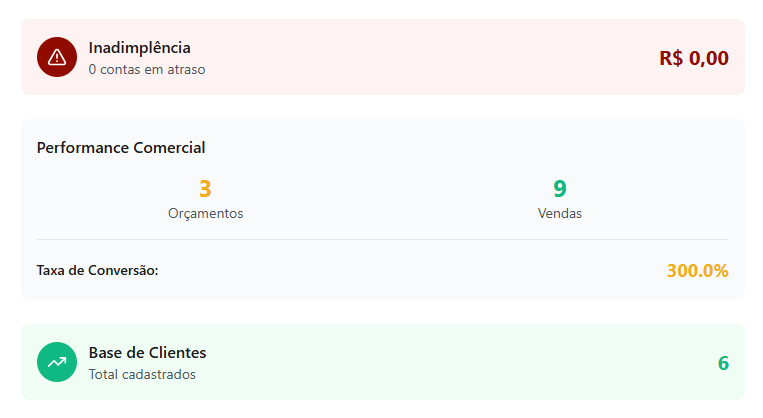Click the R$ 0,00 overdue amount
The image size is (763, 418).
pos(693,58)
